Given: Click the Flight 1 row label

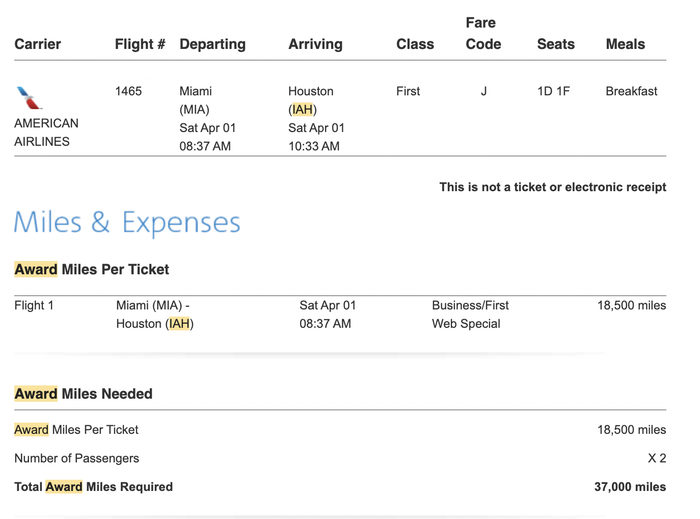Looking at the screenshot, I should (34, 305).
